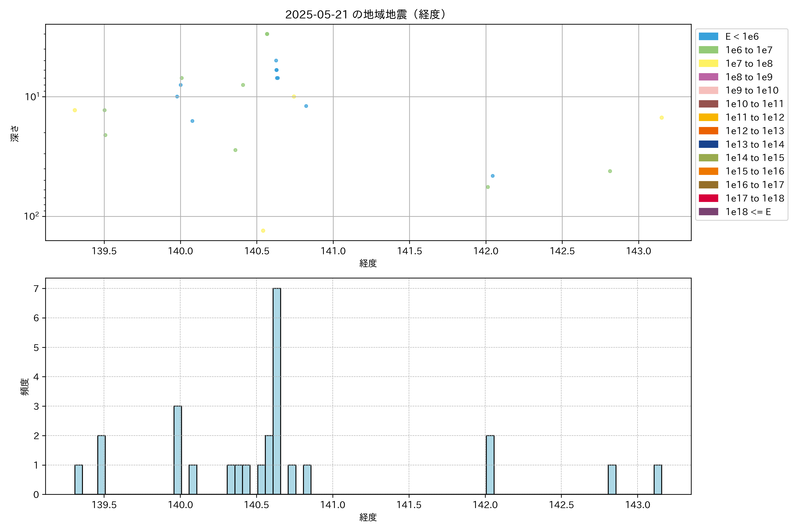This screenshot has width=798, height=532.
Task: Select the dark blue 1e13 to 1e14 swatch
Action: pos(708,144)
